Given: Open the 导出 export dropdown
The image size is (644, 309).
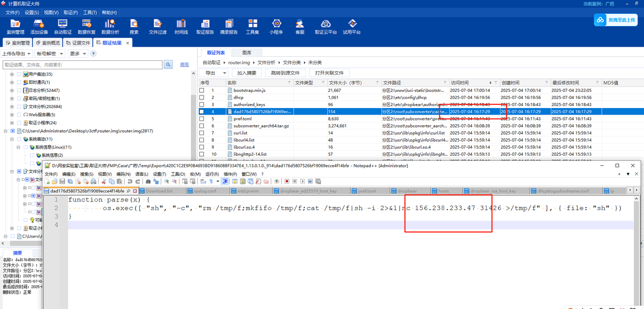Looking at the screenshot, I should point(214,73).
